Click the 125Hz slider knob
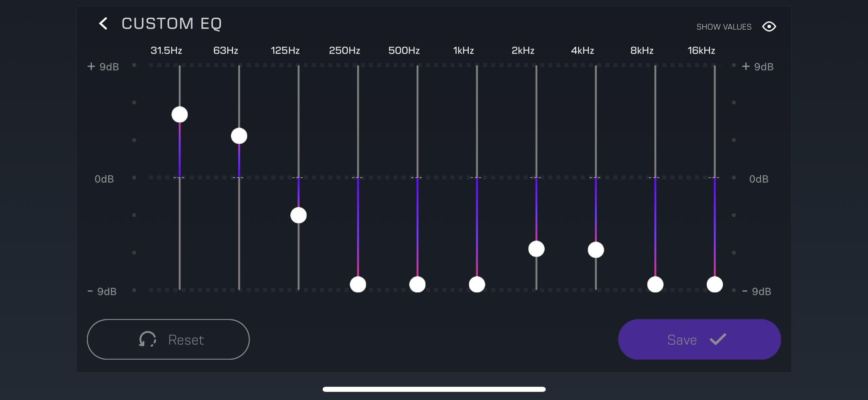 (x=299, y=215)
